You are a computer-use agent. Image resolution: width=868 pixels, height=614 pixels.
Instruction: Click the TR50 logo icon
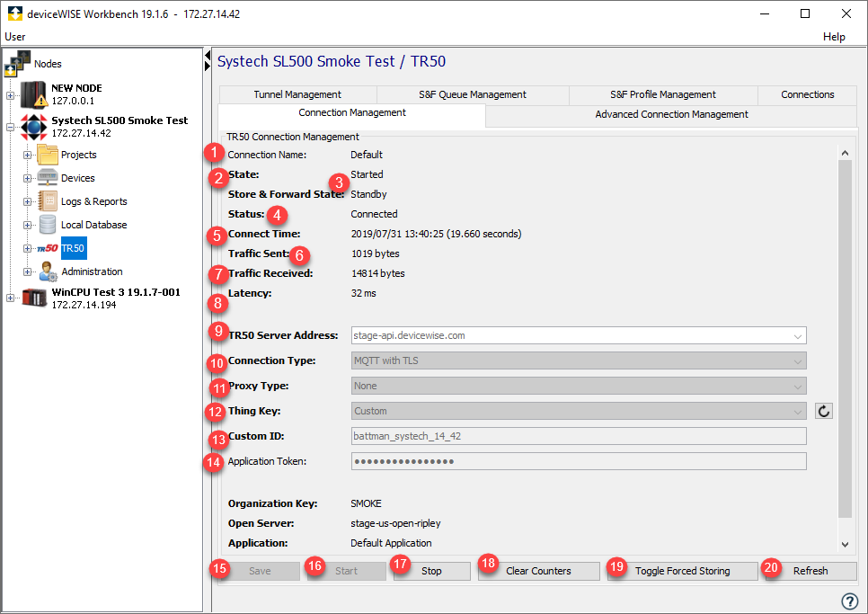point(48,248)
